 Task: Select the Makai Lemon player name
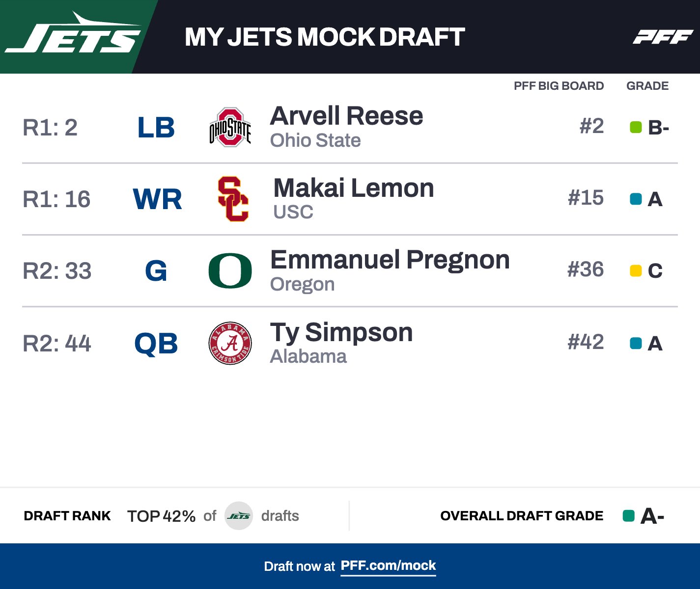click(354, 188)
